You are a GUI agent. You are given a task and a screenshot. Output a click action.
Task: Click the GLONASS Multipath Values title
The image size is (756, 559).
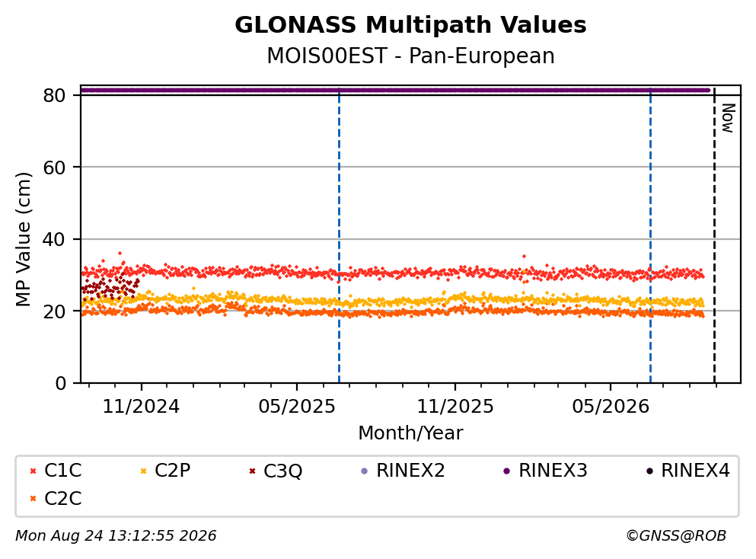[x=410, y=25]
